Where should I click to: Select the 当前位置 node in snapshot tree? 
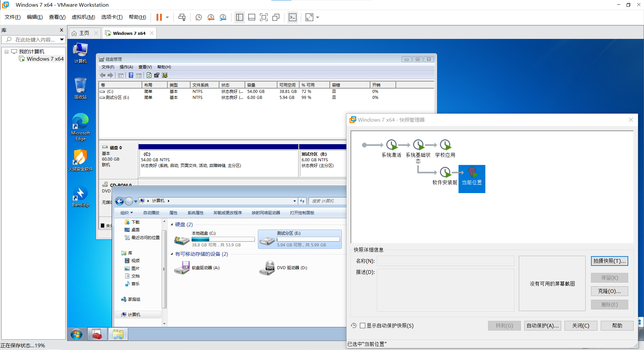[472, 179]
